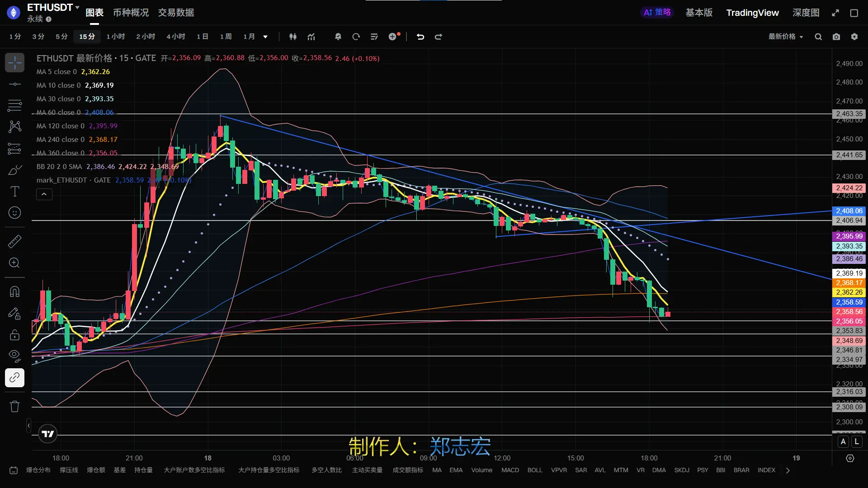This screenshot has height=488, width=868.
Task: Select the 1小时 timeframe
Action: coord(115,37)
